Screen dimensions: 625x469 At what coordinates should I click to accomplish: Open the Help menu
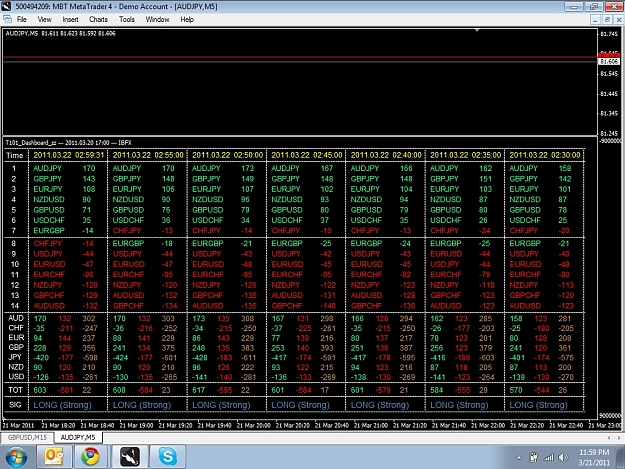tap(187, 20)
